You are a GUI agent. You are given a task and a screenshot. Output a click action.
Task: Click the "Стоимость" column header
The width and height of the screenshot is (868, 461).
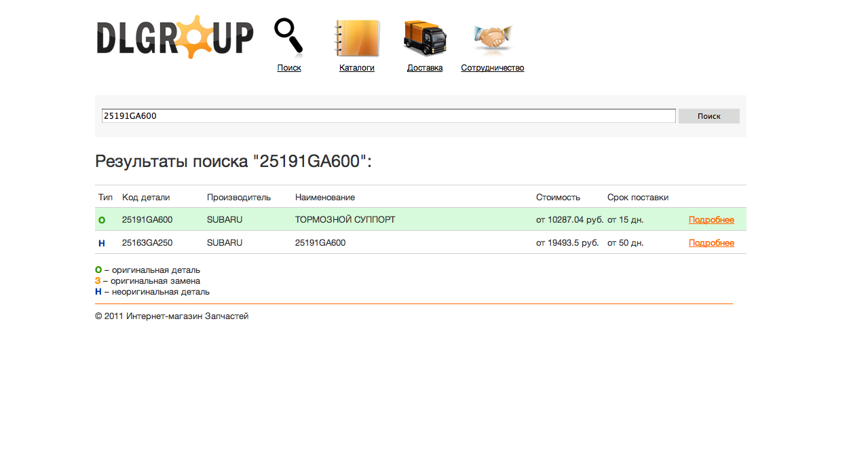[x=556, y=196]
